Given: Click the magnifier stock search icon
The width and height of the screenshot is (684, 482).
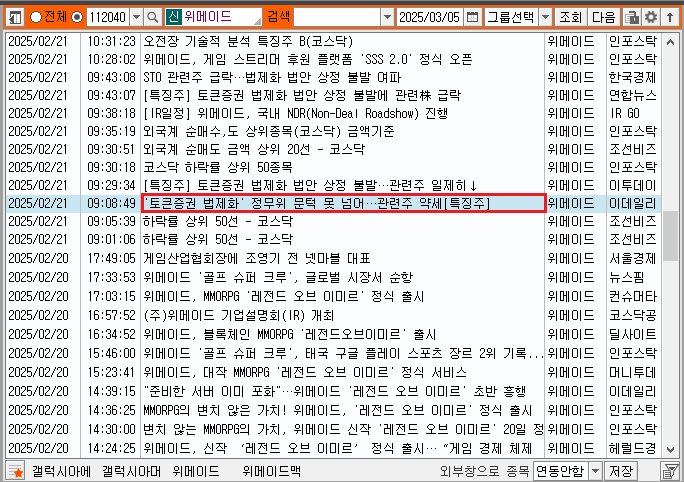Looking at the screenshot, I should coord(153,17).
